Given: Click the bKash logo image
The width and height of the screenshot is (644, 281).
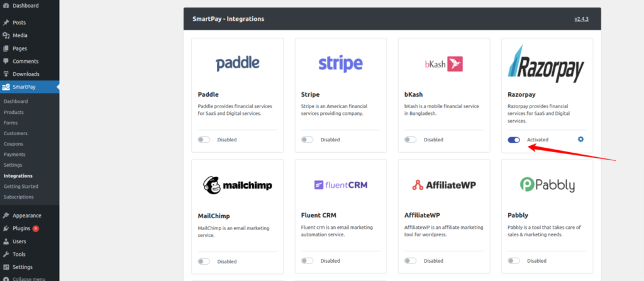Looking at the screenshot, I should [444, 64].
